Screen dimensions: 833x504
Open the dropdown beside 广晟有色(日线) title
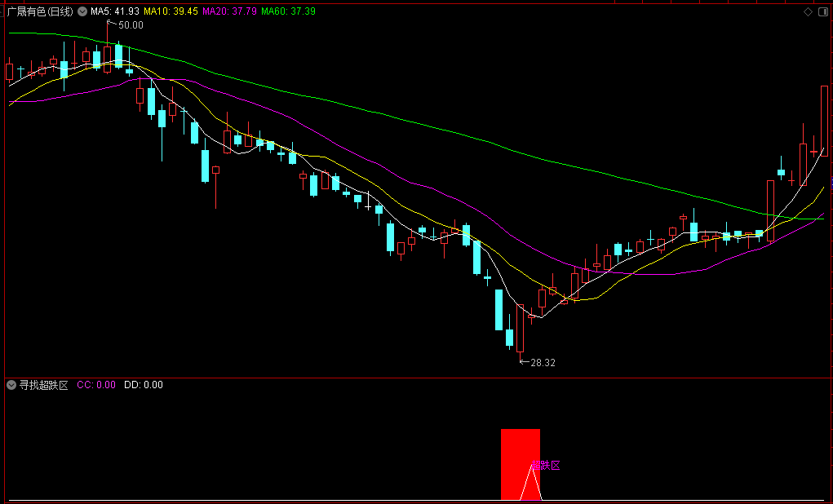click(82, 11)
